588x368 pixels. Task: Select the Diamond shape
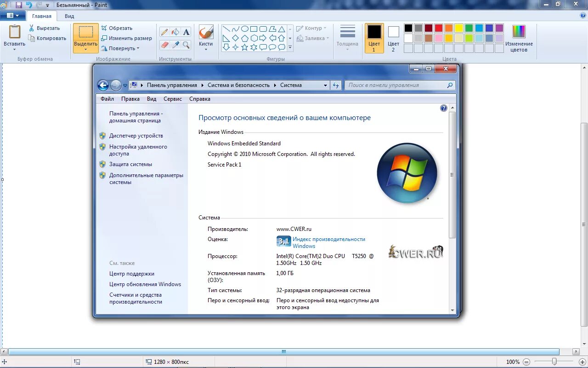[236, 38]
